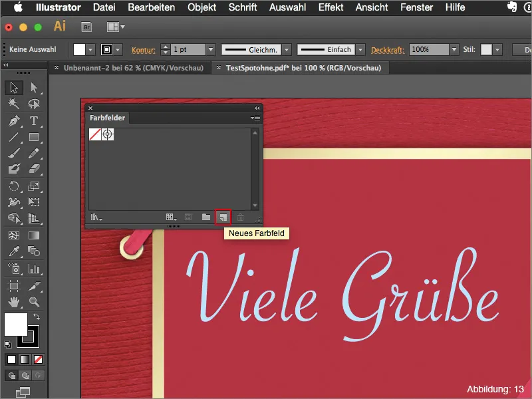Click the Fill color box in toolbar

click(x=15, y=324)
